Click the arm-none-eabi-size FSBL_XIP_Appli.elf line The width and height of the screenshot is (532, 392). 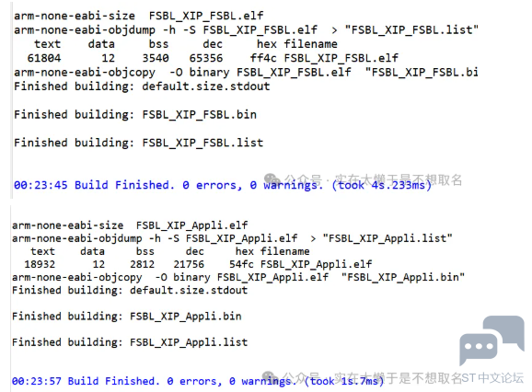(x=130, y=225)
